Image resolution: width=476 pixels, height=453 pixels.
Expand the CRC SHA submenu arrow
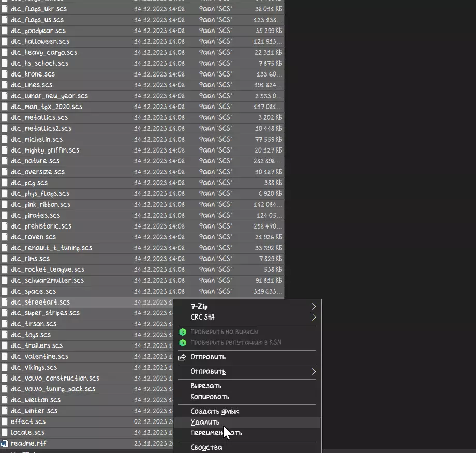(314, 318)
